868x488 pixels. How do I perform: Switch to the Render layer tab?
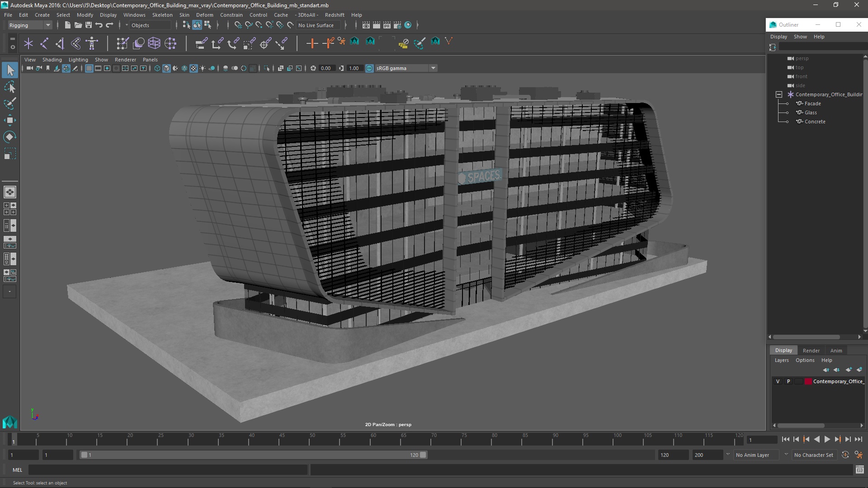[811, 351]
